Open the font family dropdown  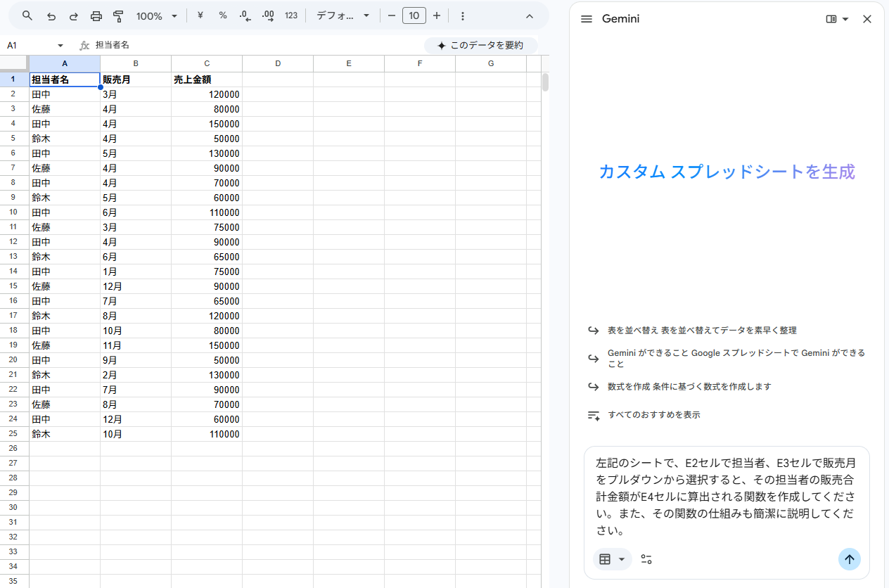(343, 15)
